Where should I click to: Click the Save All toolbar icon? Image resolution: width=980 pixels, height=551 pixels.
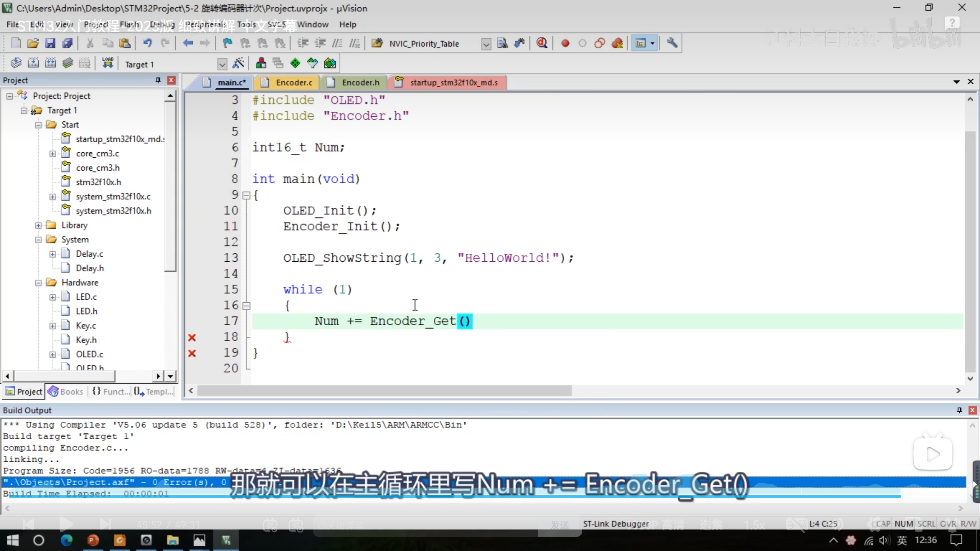pos(68,43)
